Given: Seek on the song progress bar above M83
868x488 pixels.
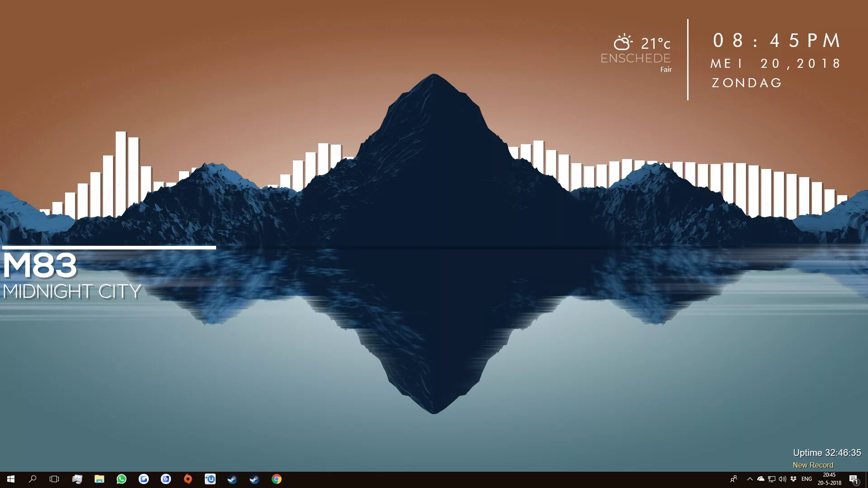Looking at the screenshot, I should pos(109,248).
